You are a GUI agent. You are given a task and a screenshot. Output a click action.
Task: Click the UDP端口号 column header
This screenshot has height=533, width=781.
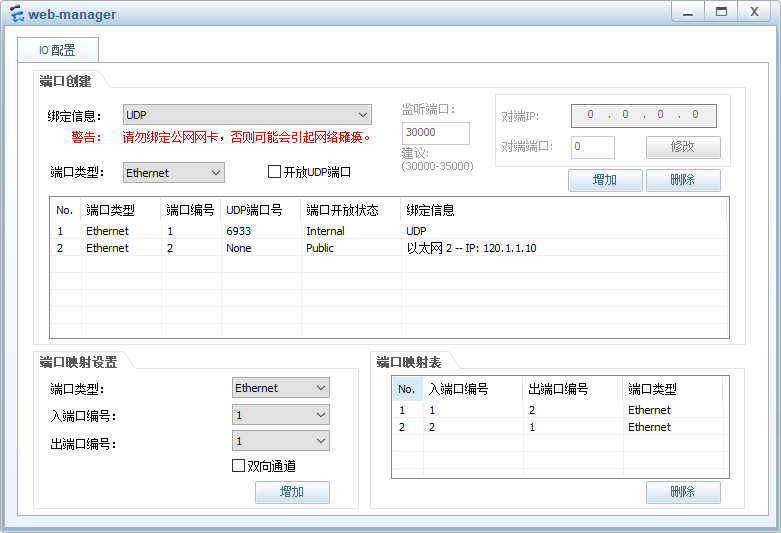pyautogui.click(x=261, y=210)
